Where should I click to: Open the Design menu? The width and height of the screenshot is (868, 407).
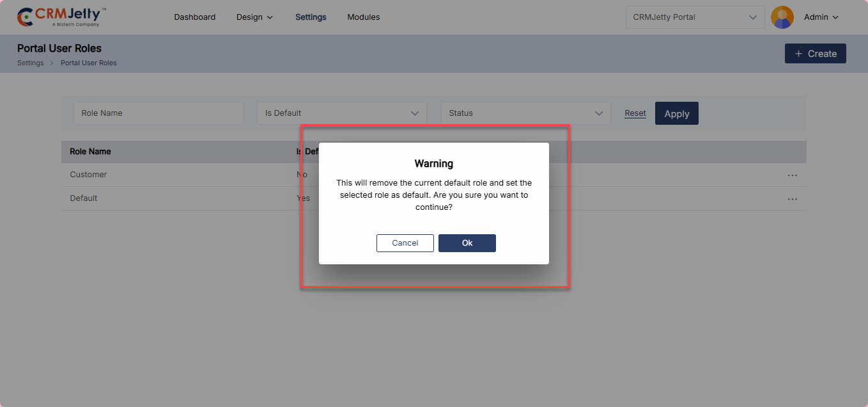tap(254, 17)
